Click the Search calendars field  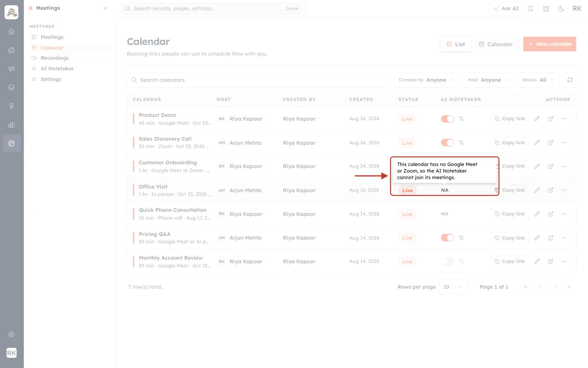[258, 80]
